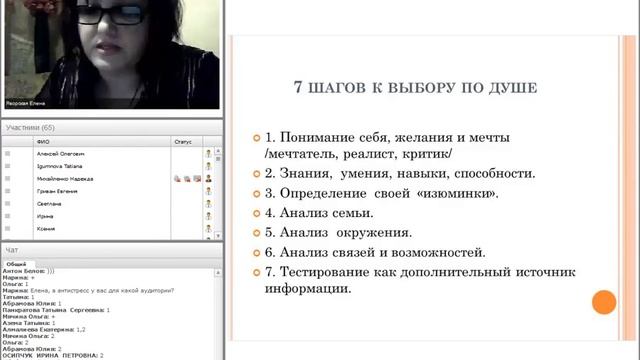Click the person icon in Светлана's row

[x=209, y=204]
